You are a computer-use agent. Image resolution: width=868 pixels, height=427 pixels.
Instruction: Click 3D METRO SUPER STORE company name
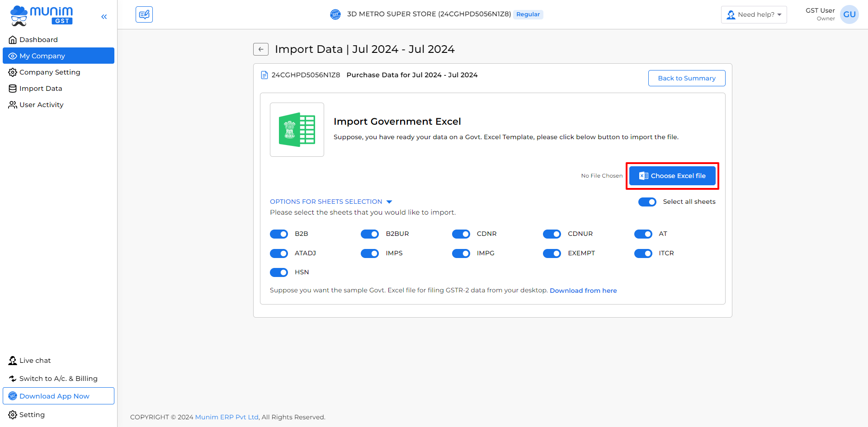tap(429, 14)
